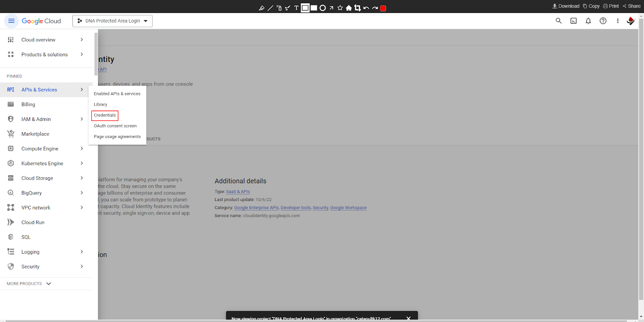Viewport: 644px width, 322px height.
Task: Expand the Cloud overview submenu arrow
Action: (82, 40)
